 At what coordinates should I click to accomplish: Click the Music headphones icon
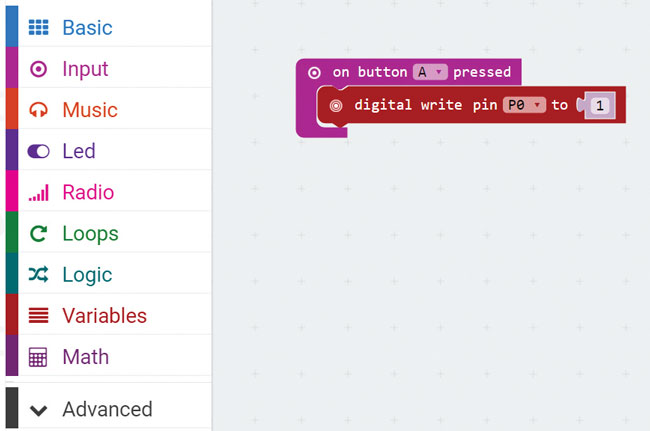click(x=39, y=110)
